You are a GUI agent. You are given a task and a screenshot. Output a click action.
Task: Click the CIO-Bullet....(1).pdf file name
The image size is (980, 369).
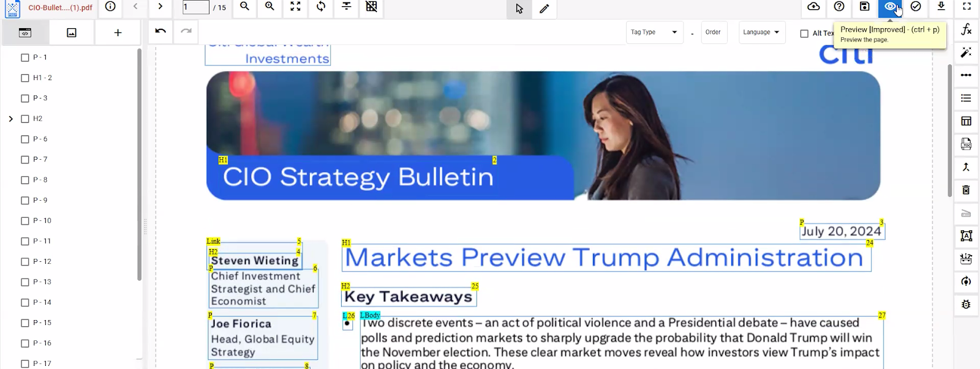[60, 8]
